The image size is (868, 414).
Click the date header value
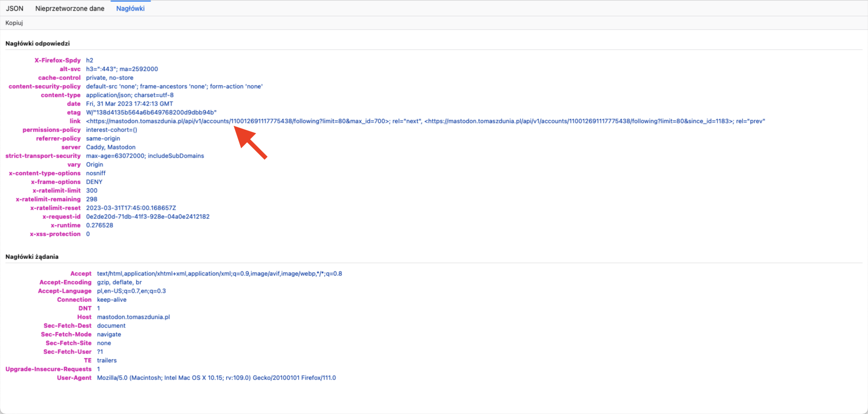[129, 104]
